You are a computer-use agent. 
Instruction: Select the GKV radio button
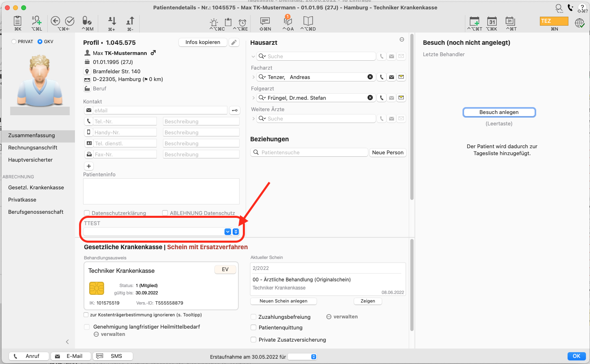click(x=40, y=42)
